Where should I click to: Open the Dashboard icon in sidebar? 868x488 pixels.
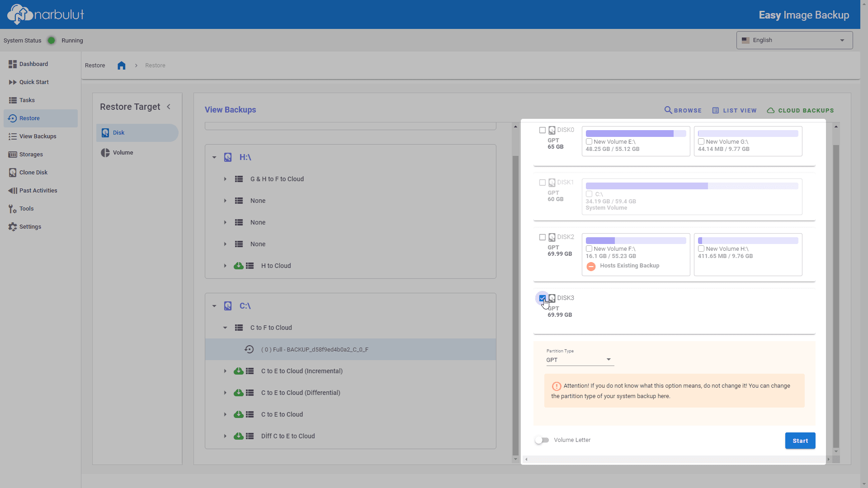pos(13,64)
